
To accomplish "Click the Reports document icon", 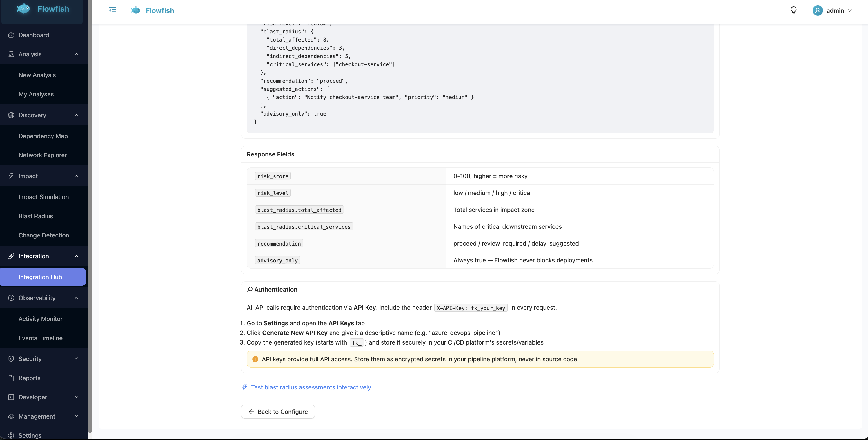I will (11, 378).
